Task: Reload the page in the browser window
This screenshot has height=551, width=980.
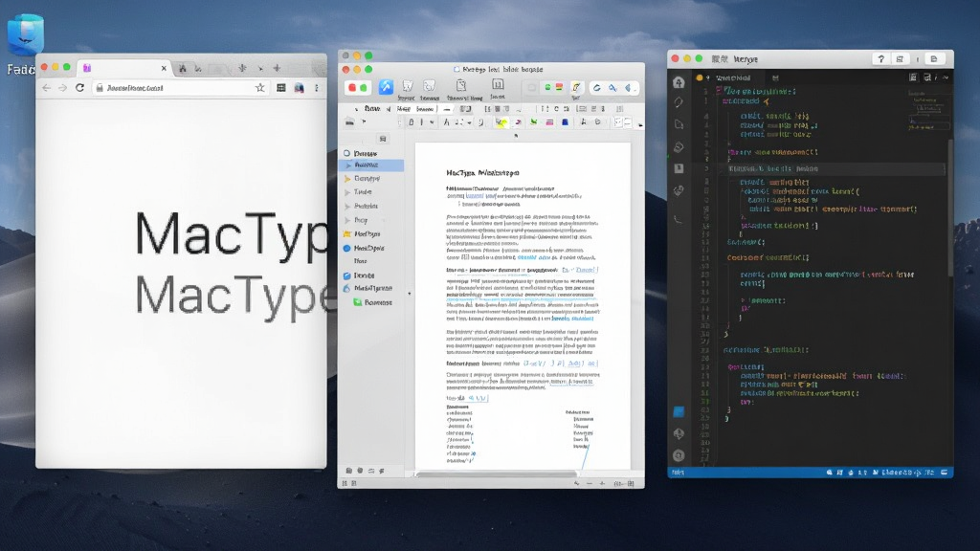Action: tap(80, 88)
